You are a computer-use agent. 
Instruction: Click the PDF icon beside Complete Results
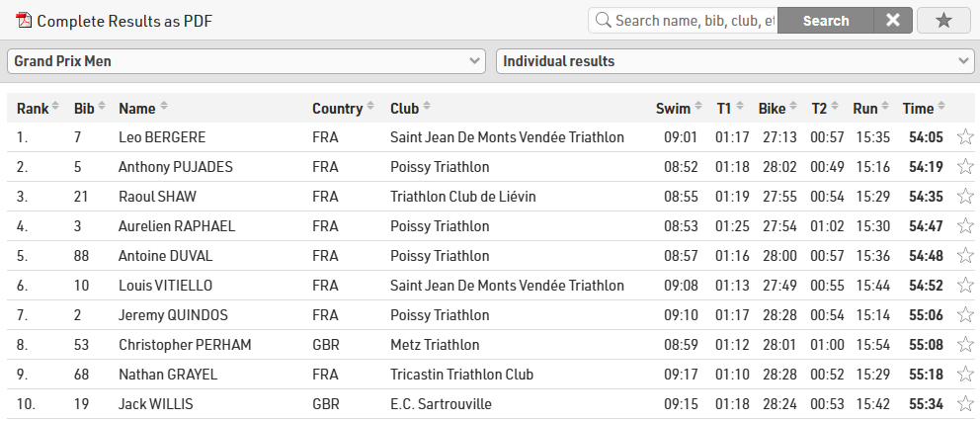tap(24, 20)
